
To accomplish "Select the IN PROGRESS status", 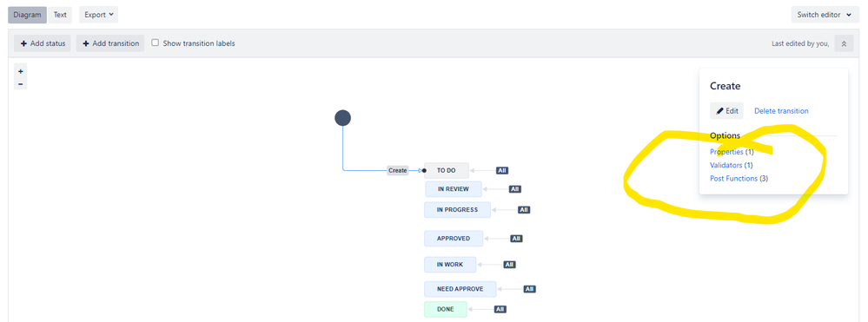I will 457,210.
